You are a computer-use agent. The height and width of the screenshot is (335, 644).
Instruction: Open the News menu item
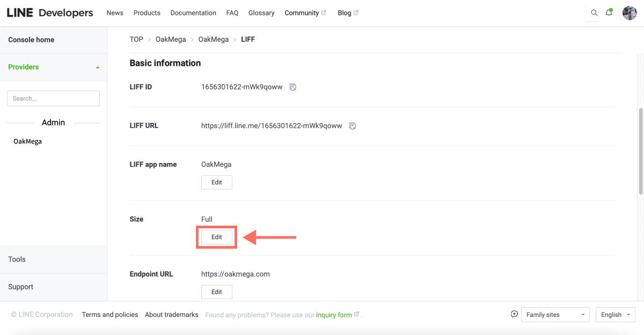point(115,13)
